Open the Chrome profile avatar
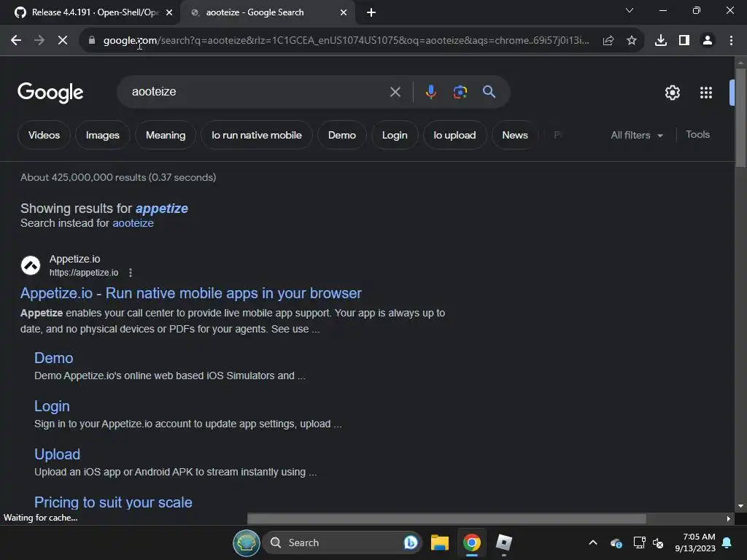 (708, 41)
